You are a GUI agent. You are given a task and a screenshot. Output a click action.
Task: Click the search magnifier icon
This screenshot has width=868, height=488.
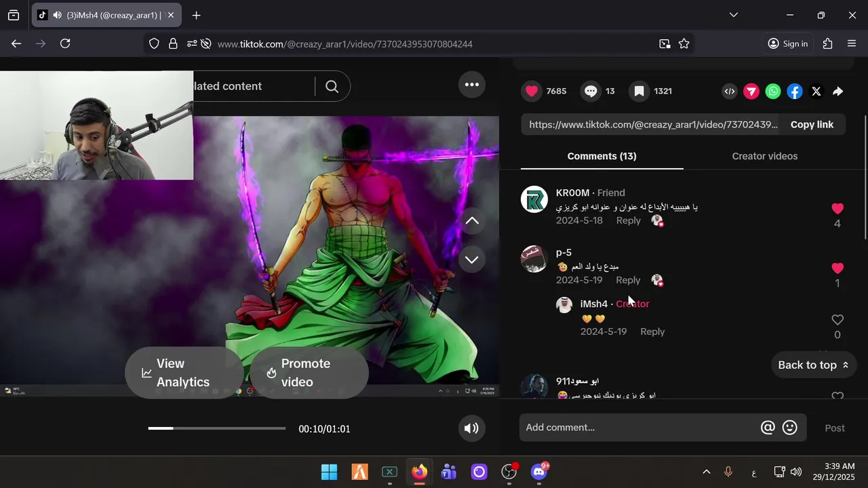click(332, 86)
